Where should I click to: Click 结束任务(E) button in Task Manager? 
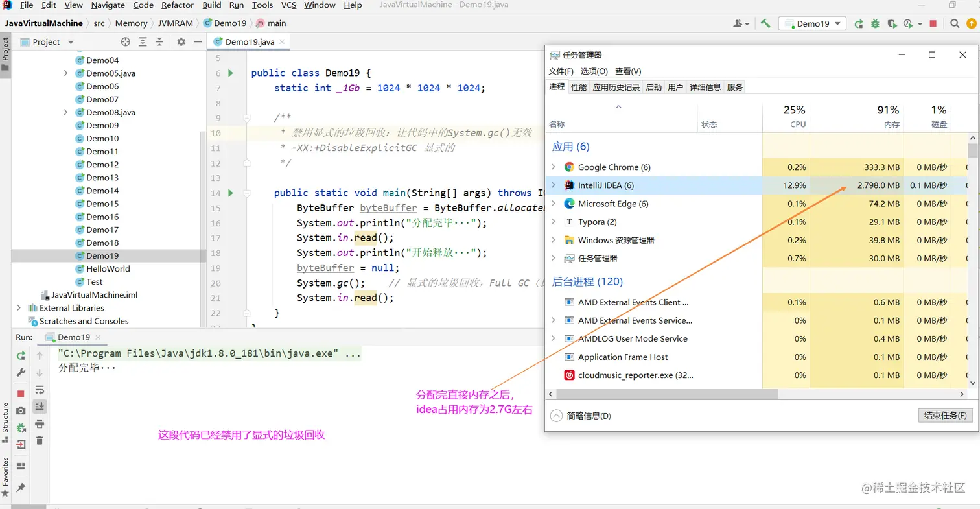[946, 416]
